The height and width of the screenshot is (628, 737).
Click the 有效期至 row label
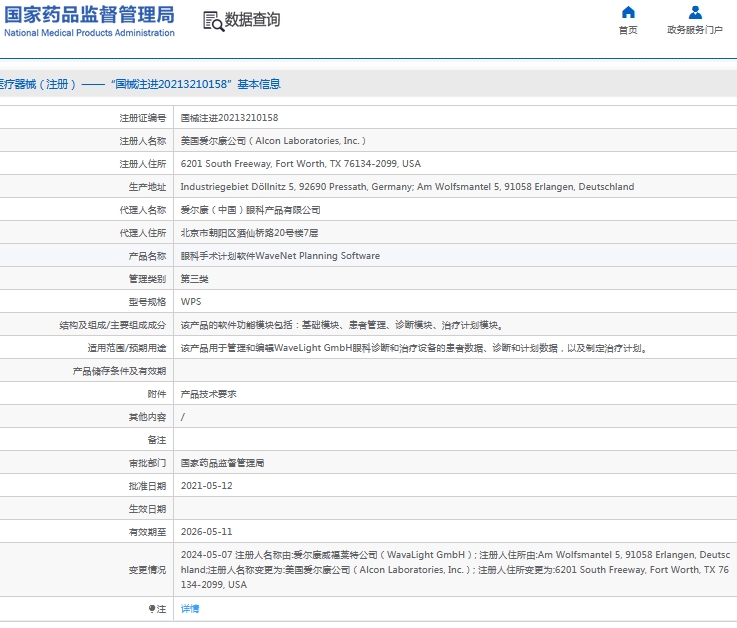(148, 532)
